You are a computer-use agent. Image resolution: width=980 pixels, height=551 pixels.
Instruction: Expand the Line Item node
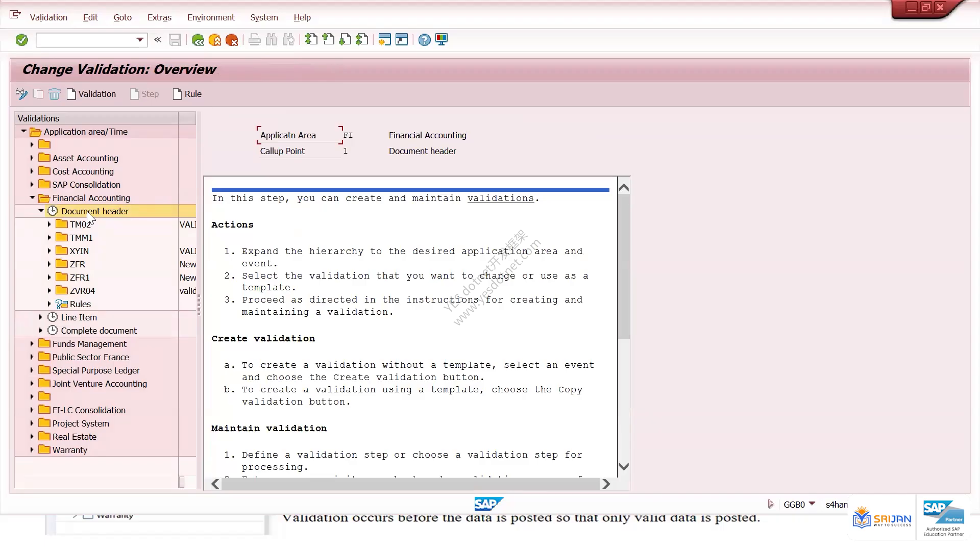(41, 317)
